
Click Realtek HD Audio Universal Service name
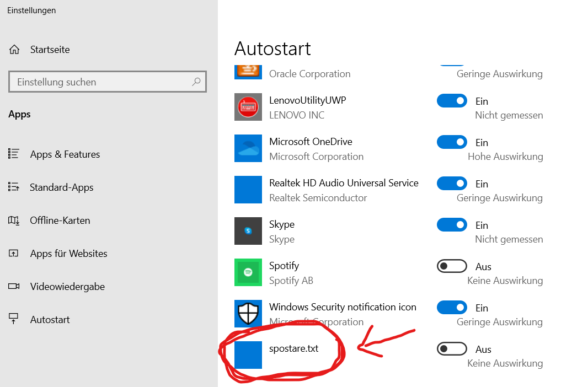(x=344, y=183)
